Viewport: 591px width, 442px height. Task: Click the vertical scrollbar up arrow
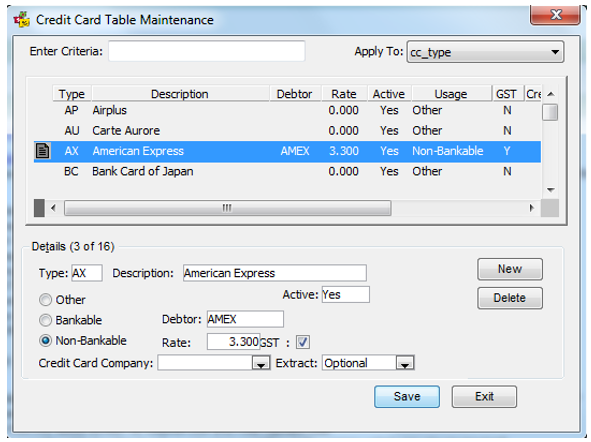pyautogui.click(x=550, y=94)
